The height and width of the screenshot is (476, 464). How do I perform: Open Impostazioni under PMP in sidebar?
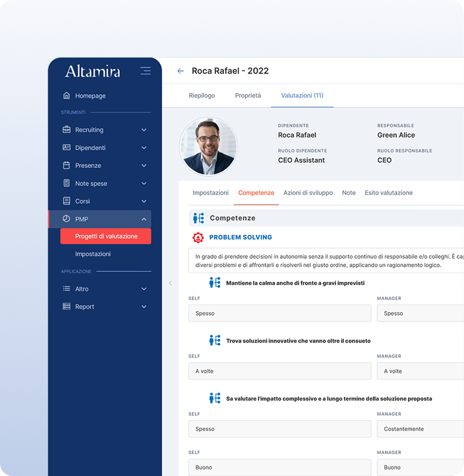[93, 254]
